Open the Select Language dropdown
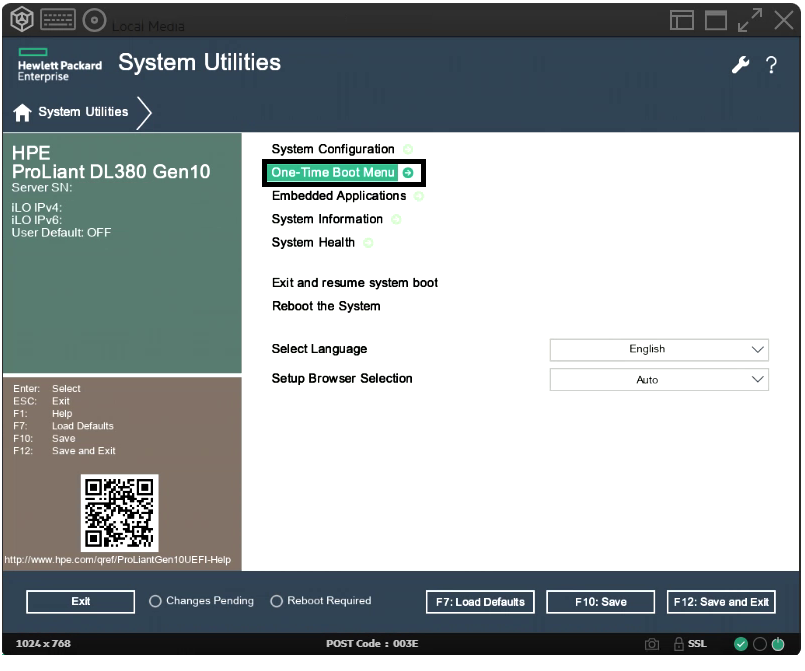805x671 pixels. [658, 349]
